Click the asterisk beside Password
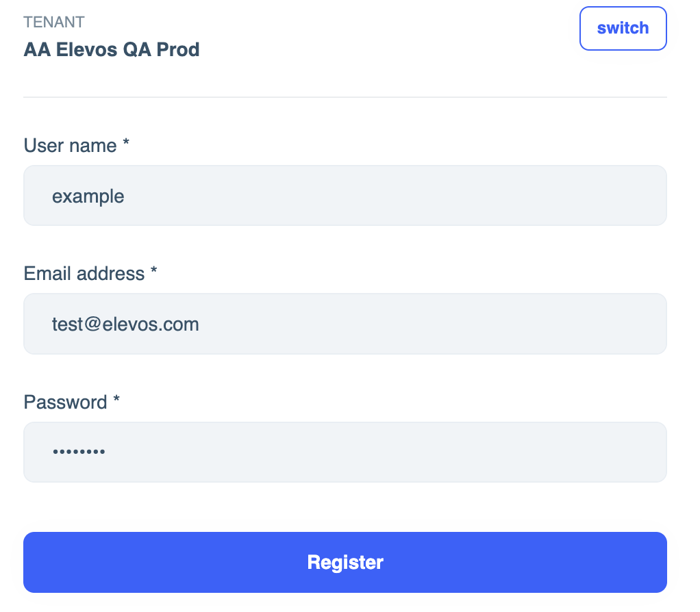Viewport: 700px width, 612px height. [116, 400]
